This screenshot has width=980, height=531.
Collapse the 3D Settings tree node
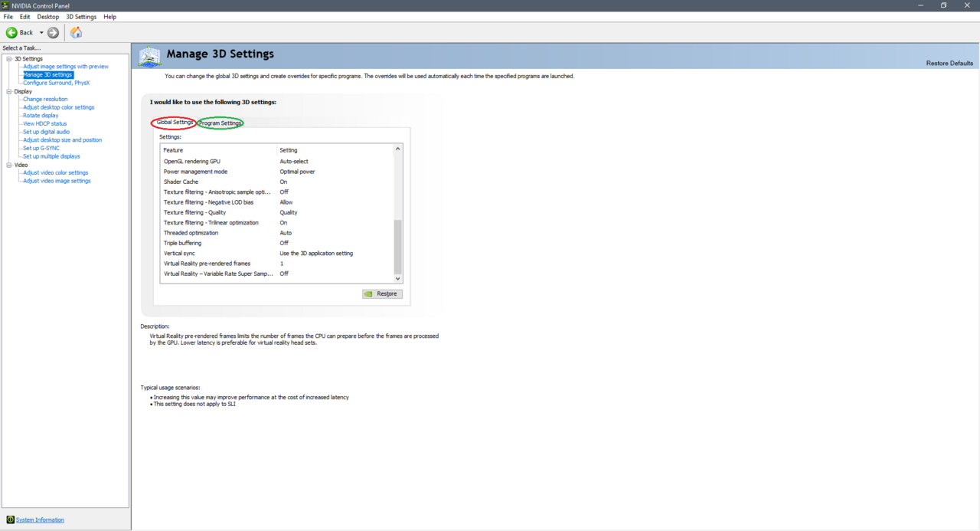tap(9, 59)
